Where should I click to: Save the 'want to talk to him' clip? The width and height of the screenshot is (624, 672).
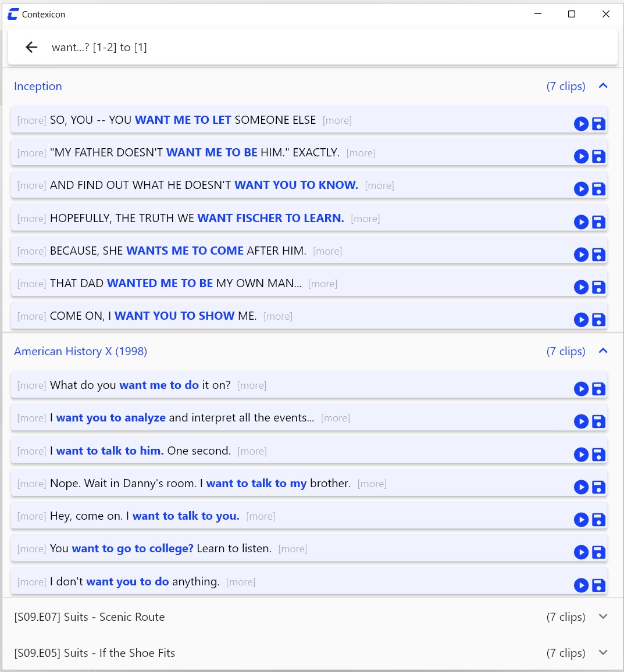(598, 454)
